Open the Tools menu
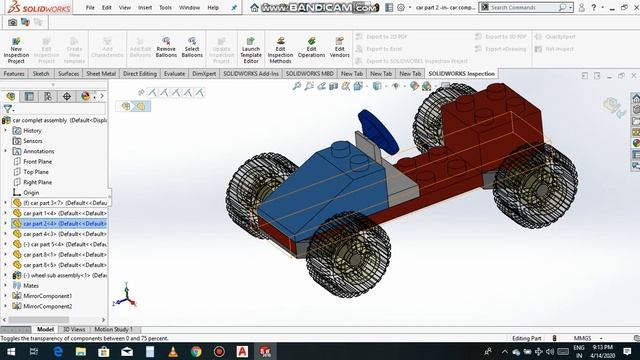 [165, 7]
